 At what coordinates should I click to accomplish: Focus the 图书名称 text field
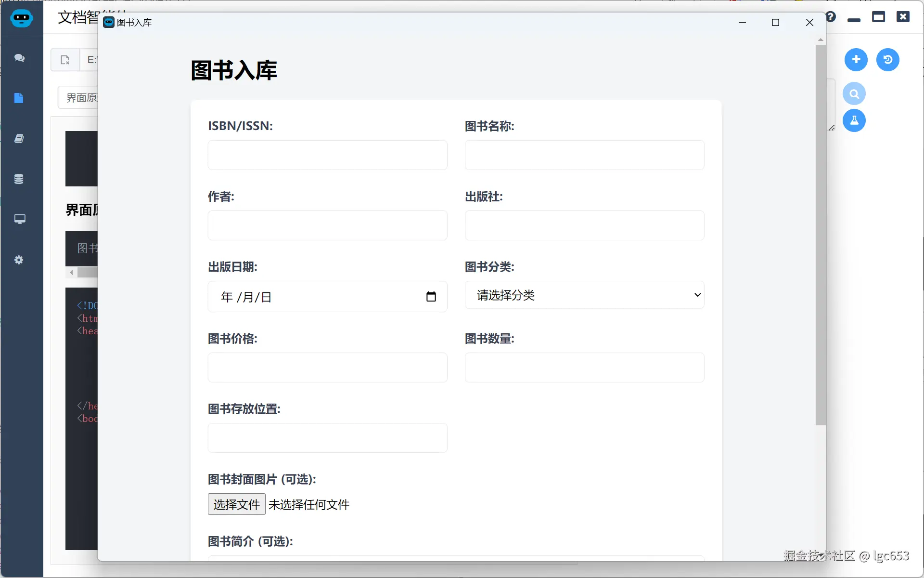point(584,155)
